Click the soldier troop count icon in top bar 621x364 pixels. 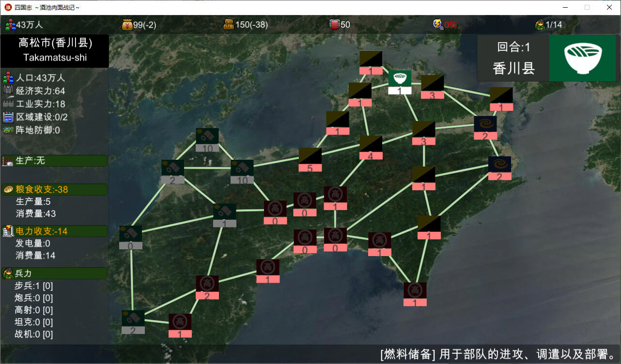540,25
